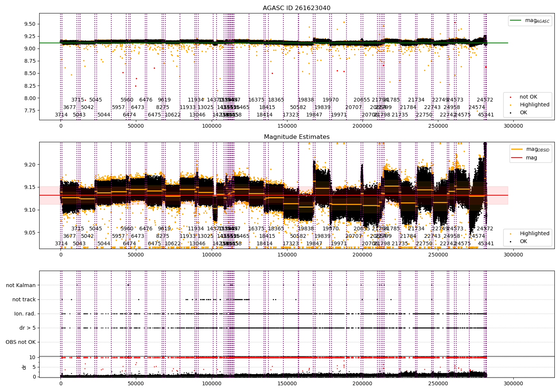Click the 'dr > 5' row label
The image size is (560, 392).
coord(28,328)
